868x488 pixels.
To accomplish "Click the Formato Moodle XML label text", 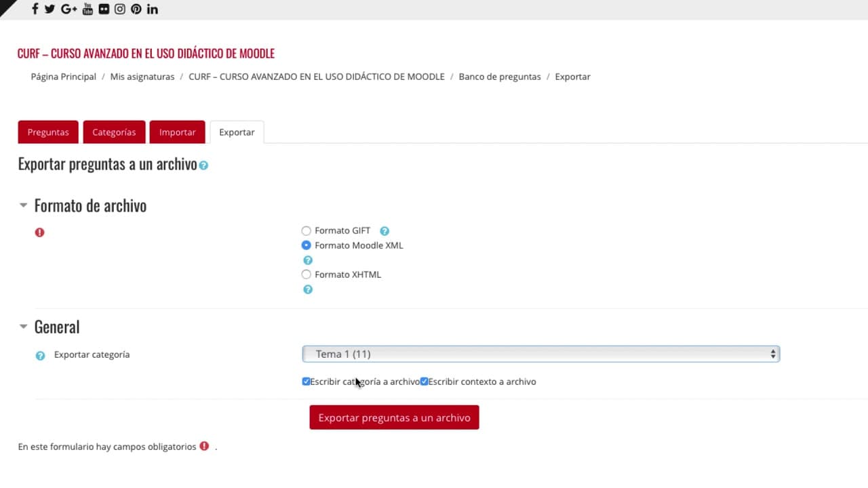I will [359, 245].
